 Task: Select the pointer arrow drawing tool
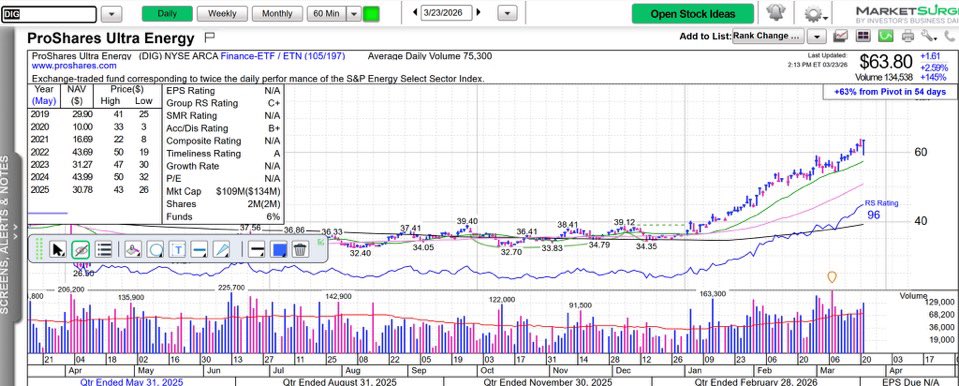[x=58, y=250]
